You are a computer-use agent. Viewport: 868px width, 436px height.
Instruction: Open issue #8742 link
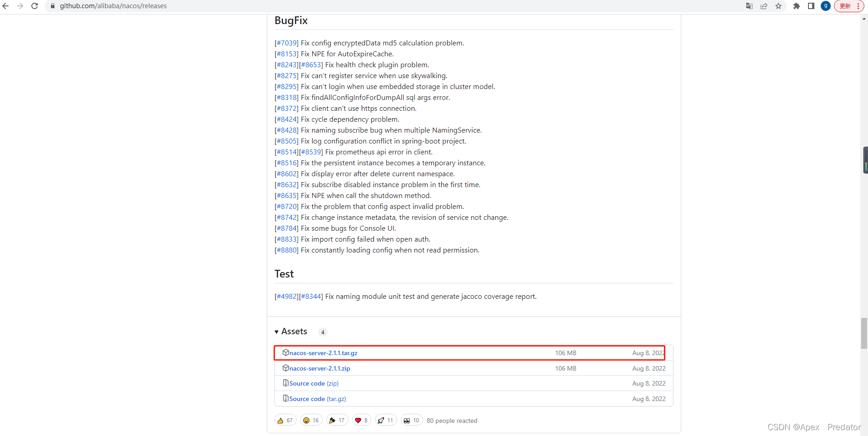(x=286, y=218)
